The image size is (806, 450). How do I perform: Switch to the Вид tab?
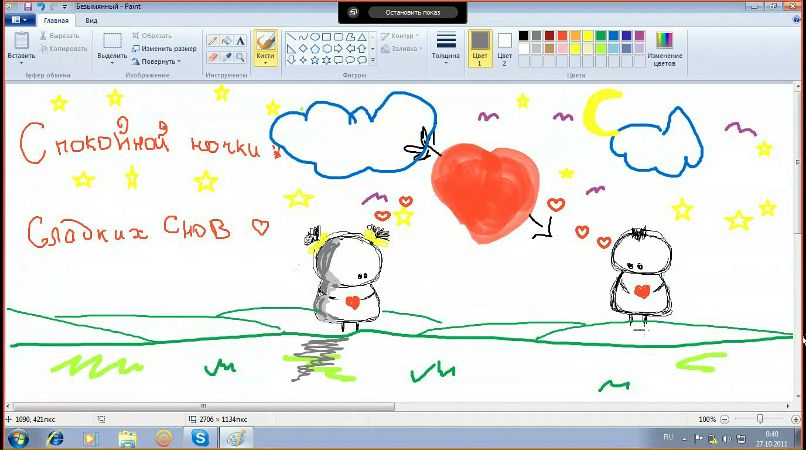click(x=91, y=19)
